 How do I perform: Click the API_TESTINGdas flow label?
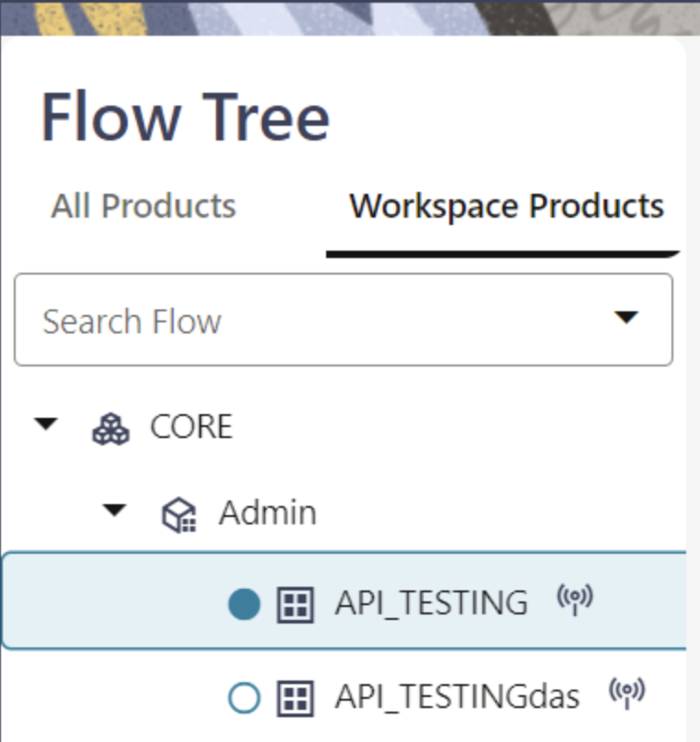(457, 698)
